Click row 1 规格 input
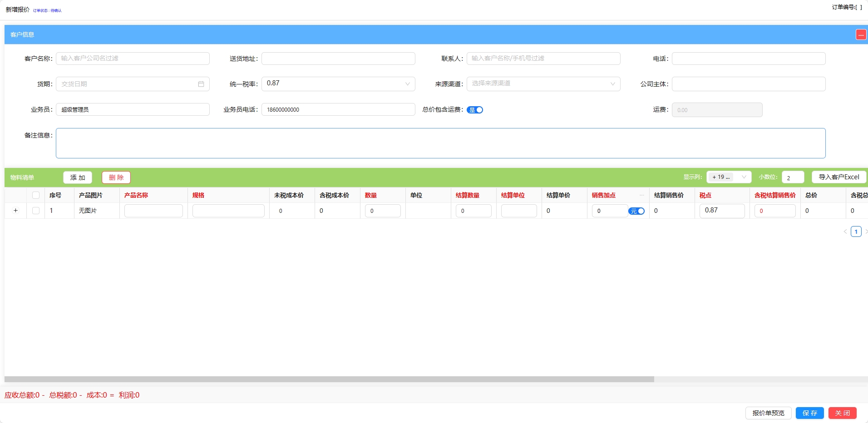 click(228, 211)
